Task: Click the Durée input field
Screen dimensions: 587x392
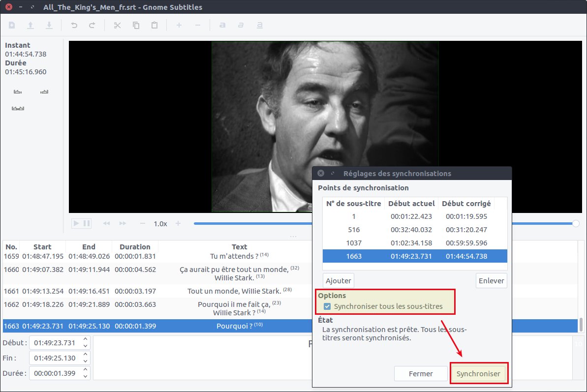Action: 55,373
